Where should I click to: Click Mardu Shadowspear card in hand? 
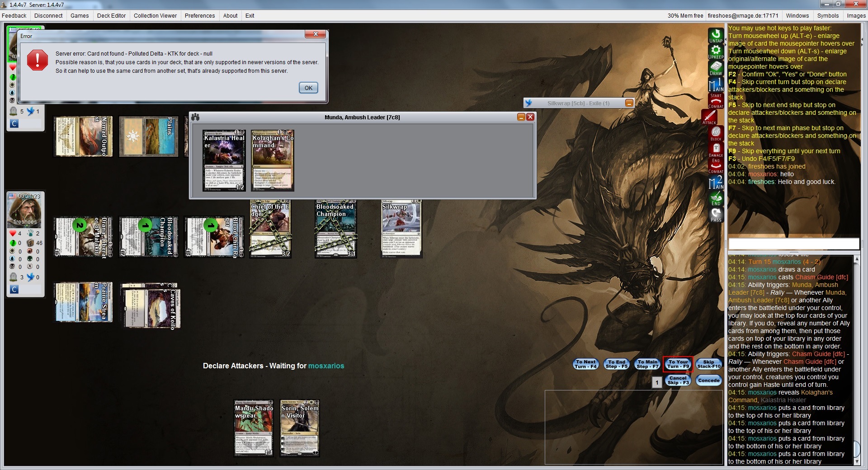click(x=254, y=428)
